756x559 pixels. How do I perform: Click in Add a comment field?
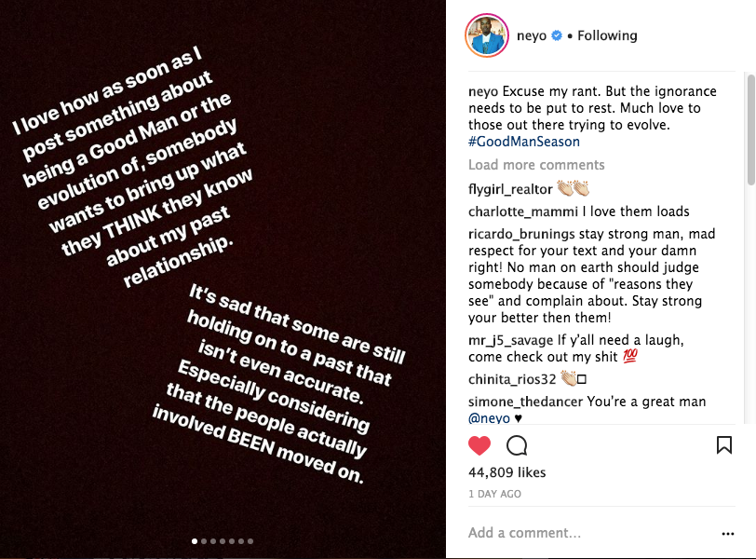(x=577, y=533)
